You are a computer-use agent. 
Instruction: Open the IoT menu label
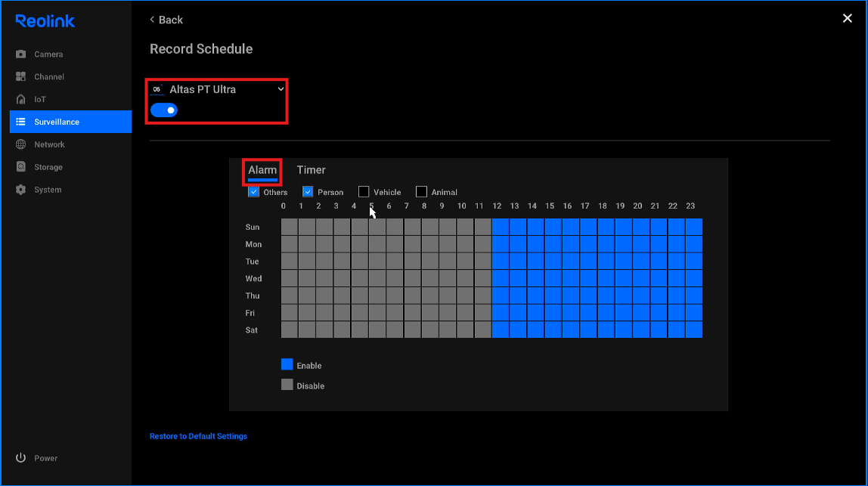[x=40, y=100]
